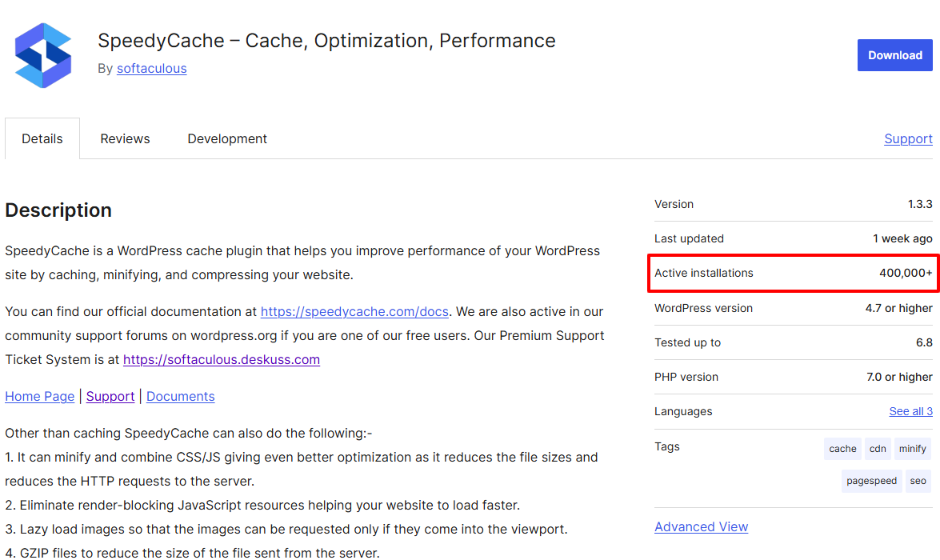The width and height of the screenshot is (940, 560).
Task: Switch to the Reviews tab
Action: 125,138
